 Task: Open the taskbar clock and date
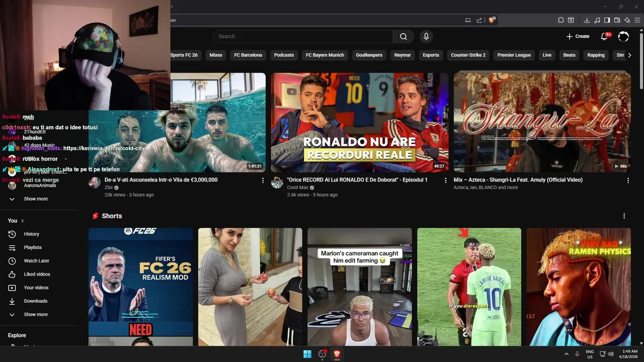(x=629, y=354)
